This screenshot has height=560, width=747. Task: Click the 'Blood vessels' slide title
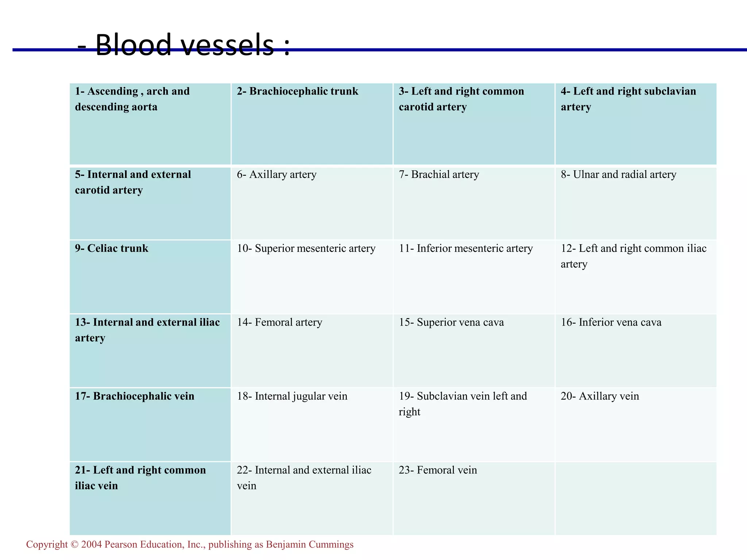[x=184, y=44]
